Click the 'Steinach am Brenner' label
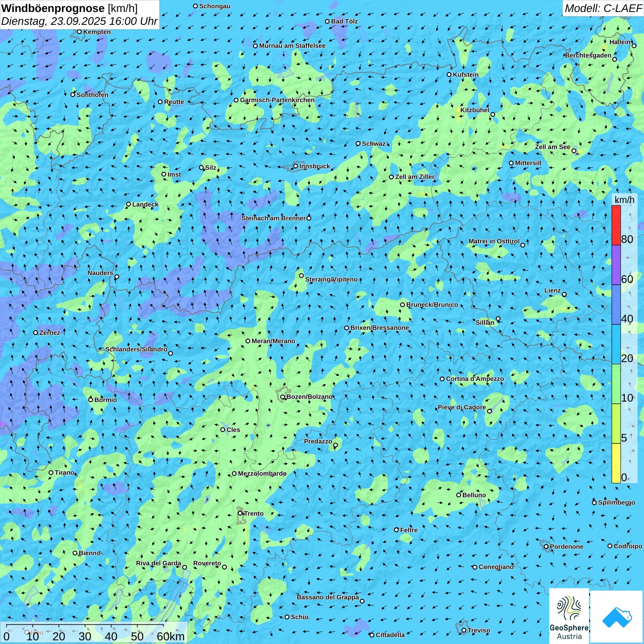Image resolution: width=644 pixels, height=644 pixels. point(273,218)
